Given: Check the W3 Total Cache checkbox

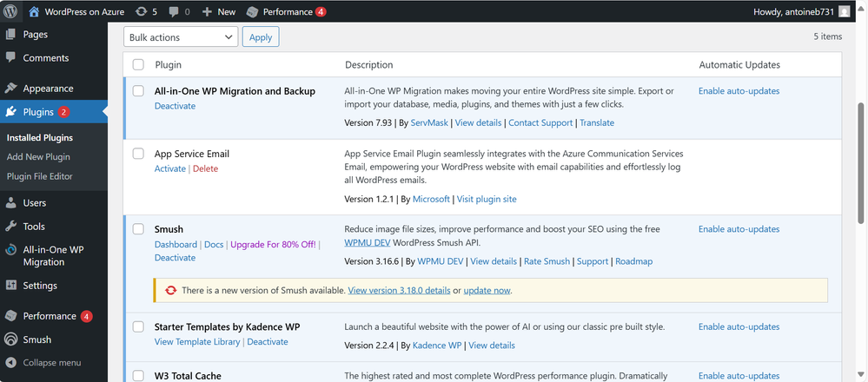Looking at the screenshot, I should 138,375.
